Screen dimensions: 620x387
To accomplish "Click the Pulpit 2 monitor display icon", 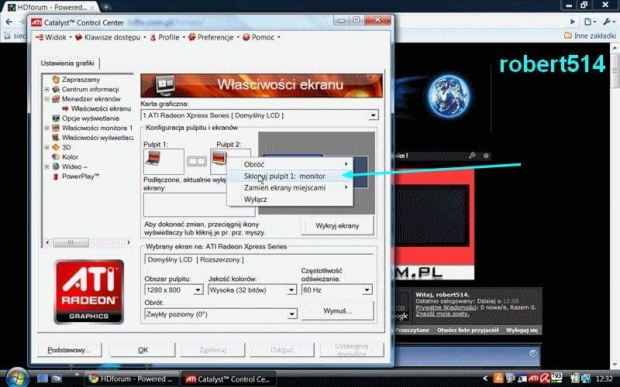I will coord(219,158).
